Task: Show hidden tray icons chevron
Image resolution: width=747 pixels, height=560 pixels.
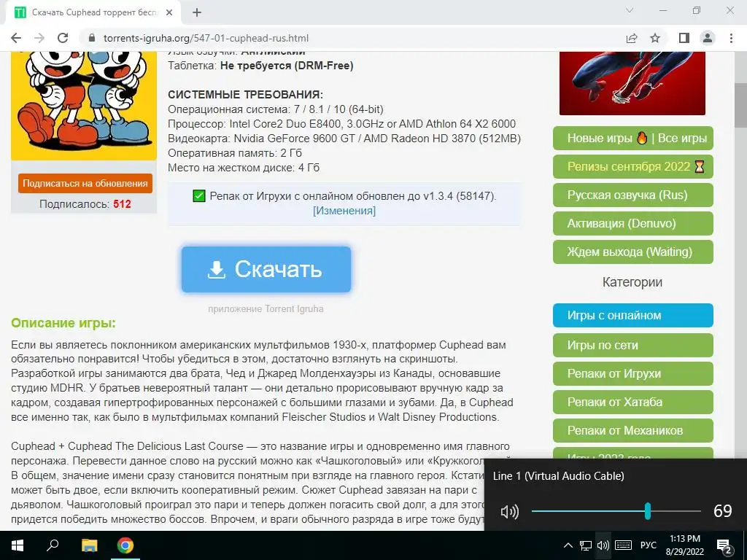Action: pyautogui.click(x=568, y=545)
